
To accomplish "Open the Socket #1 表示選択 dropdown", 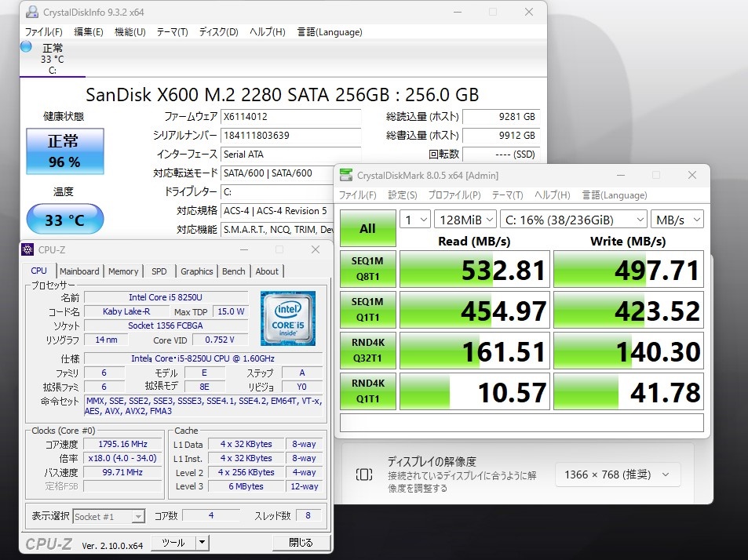I will (109, 517).
